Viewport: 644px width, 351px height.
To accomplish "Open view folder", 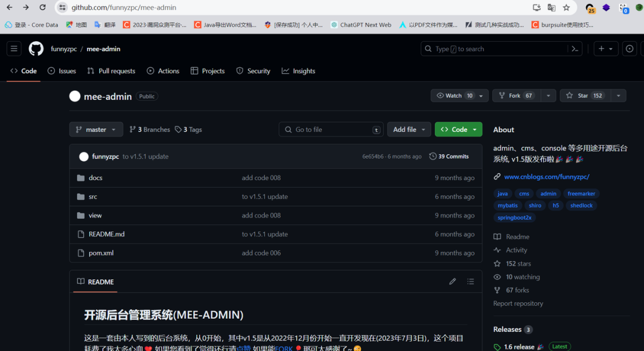I will (x=95, y=216).
